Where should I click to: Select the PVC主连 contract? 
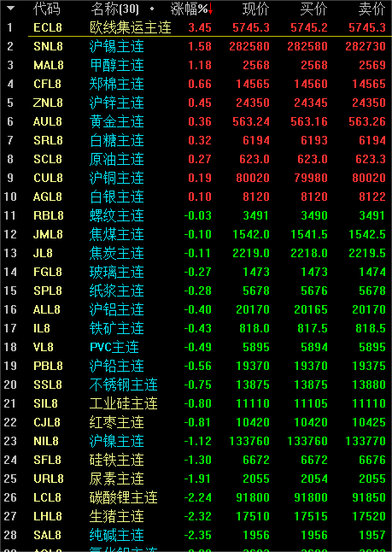(196, 347)
